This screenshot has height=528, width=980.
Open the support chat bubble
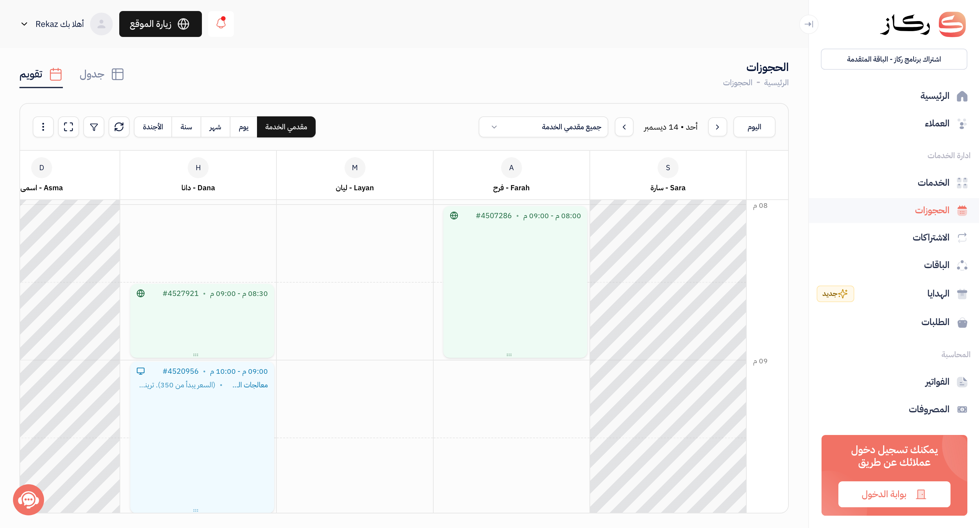[29, 499]
